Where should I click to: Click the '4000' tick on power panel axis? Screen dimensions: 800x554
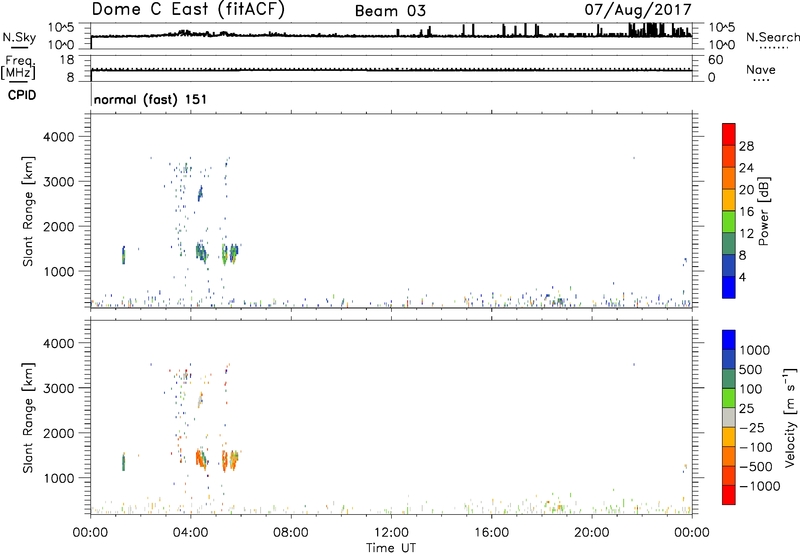[59, 137]
